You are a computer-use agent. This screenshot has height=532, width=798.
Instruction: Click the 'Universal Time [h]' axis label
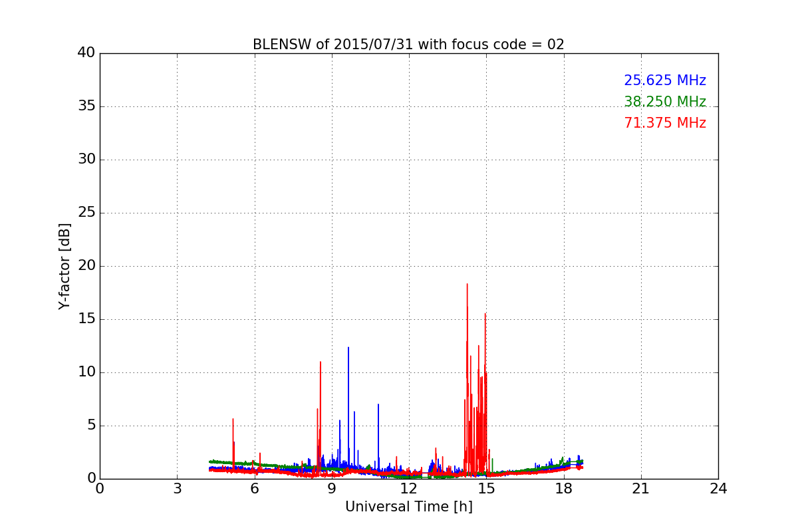tap(409, 507)
